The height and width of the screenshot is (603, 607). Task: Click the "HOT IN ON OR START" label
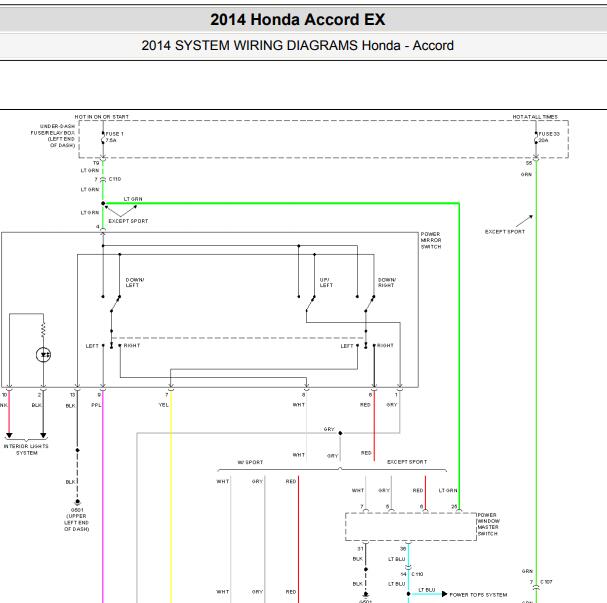101,116
